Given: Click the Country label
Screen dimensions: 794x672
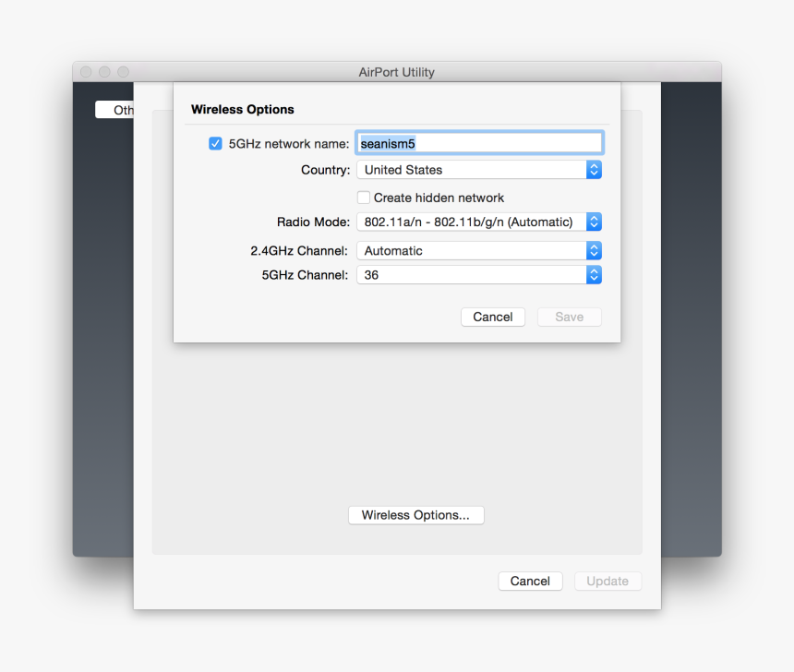Looking at the screenshot, I should click(326, 170).
